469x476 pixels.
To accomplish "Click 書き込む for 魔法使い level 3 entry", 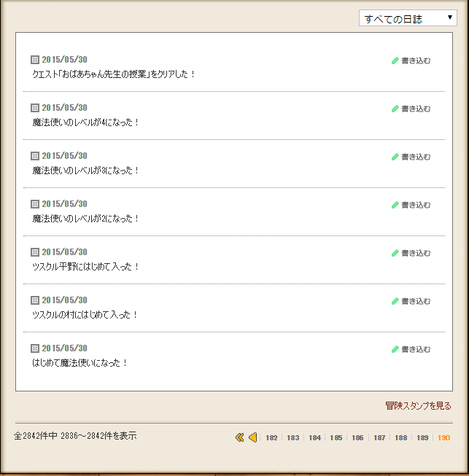I will (415, 157).
